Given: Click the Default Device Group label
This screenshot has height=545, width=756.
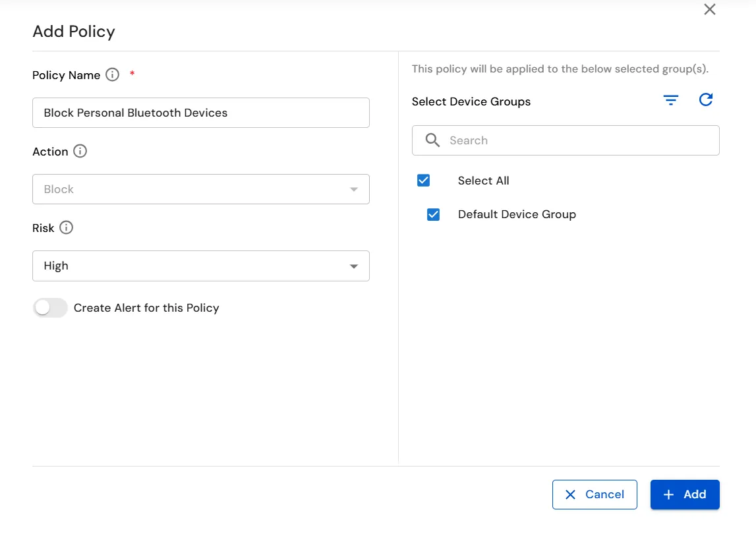Looking at the screenshot, I should click(517, 214).
